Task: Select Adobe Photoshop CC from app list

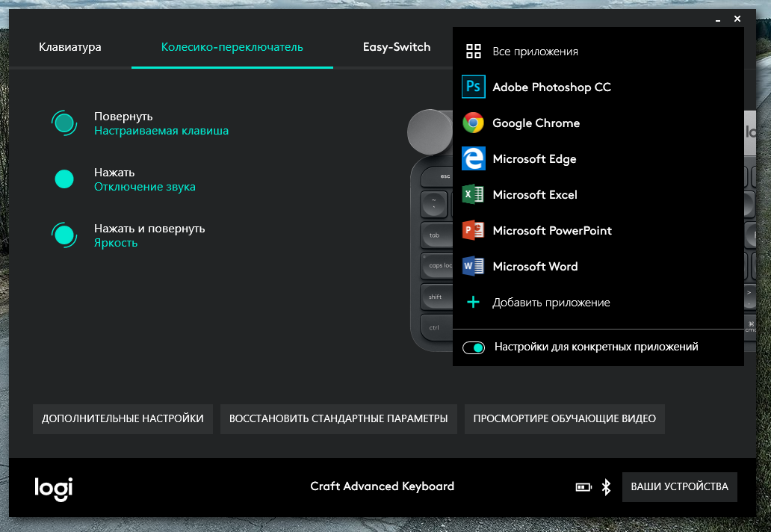Action: 551,87
